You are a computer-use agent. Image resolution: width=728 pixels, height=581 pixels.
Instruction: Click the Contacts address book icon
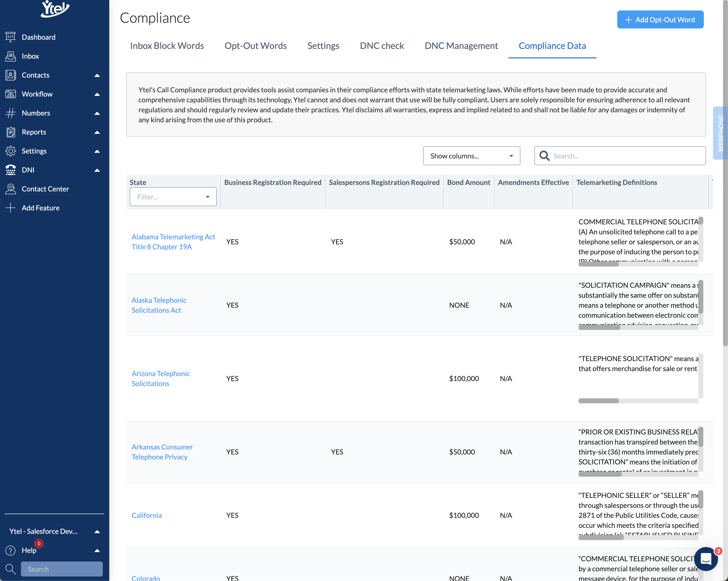10,75
